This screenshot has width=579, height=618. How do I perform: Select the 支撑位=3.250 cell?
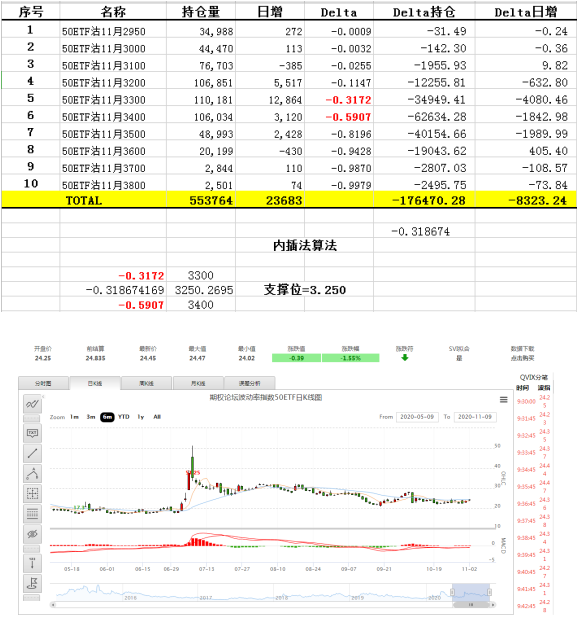[305, 290]
